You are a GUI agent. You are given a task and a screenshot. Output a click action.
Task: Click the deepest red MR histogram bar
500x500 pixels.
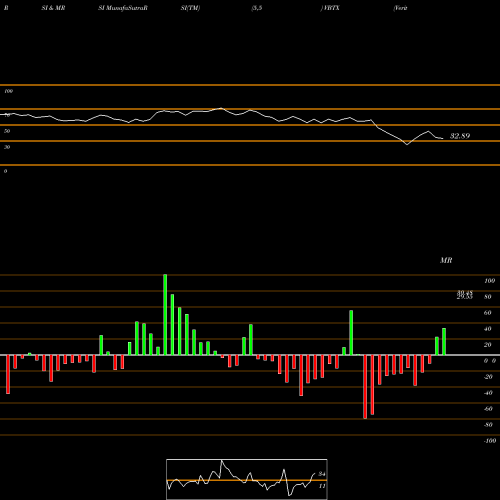[365, 387]
